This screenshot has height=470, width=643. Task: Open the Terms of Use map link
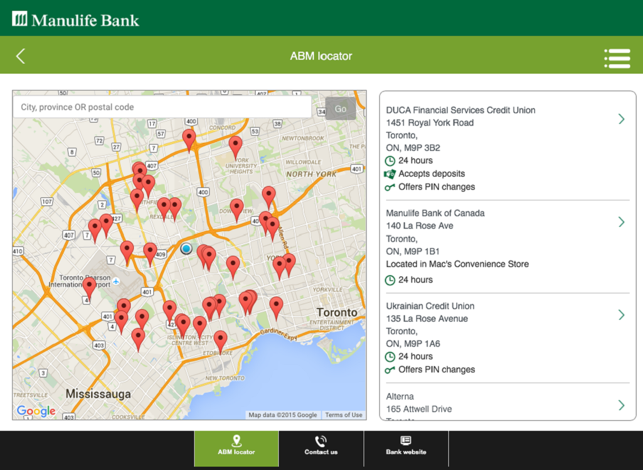pyautogui.click(x=344, y=415)
